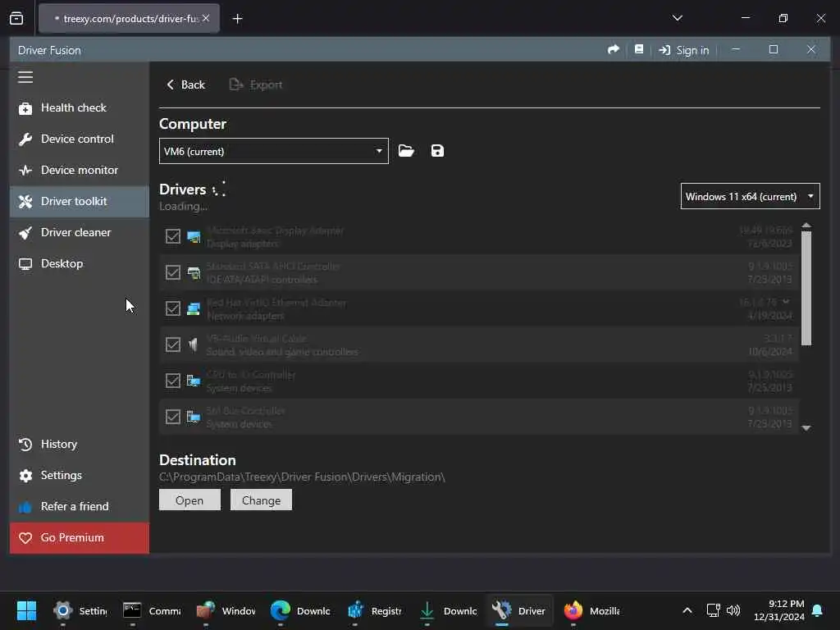Click Change under Destination
The width and height of the screenshot is (840, 630).
[261, 500]
